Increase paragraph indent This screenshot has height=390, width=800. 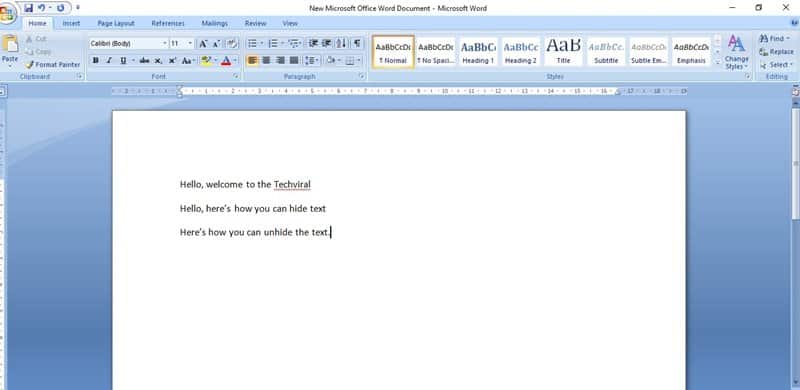(327, 44)
